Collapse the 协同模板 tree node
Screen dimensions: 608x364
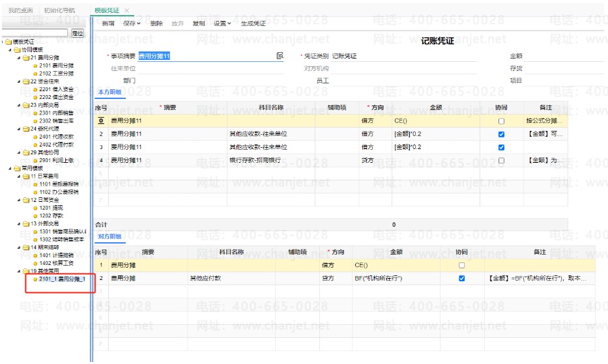coord(10,50)
